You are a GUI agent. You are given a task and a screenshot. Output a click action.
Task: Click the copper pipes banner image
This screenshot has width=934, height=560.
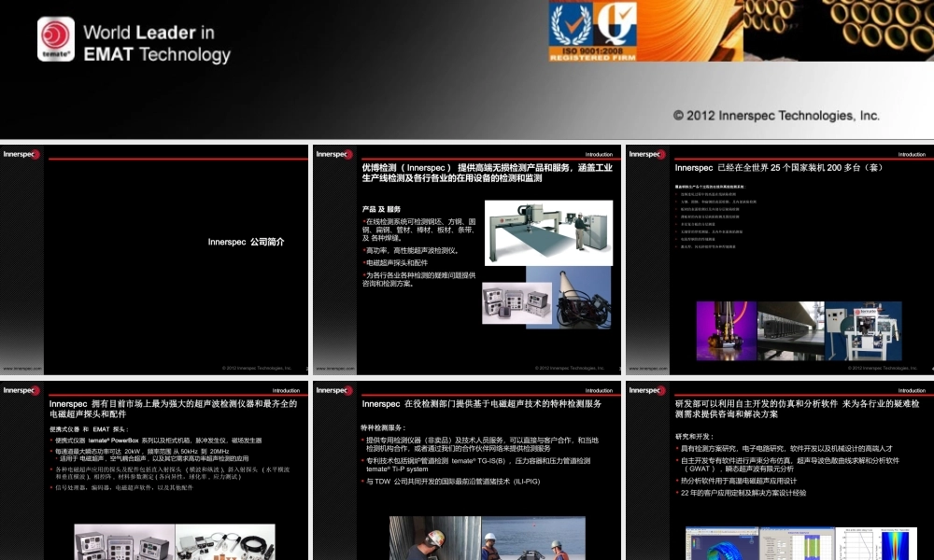point(839,31)
